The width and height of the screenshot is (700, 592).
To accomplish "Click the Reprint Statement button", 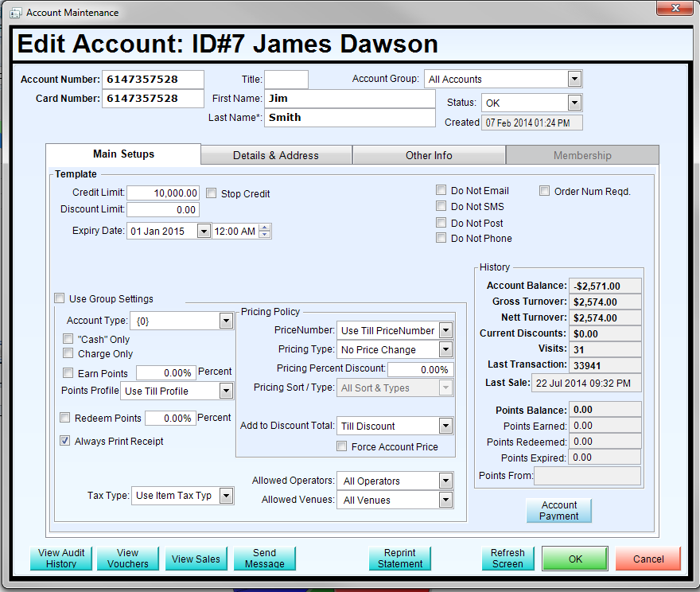I will 400,559.
